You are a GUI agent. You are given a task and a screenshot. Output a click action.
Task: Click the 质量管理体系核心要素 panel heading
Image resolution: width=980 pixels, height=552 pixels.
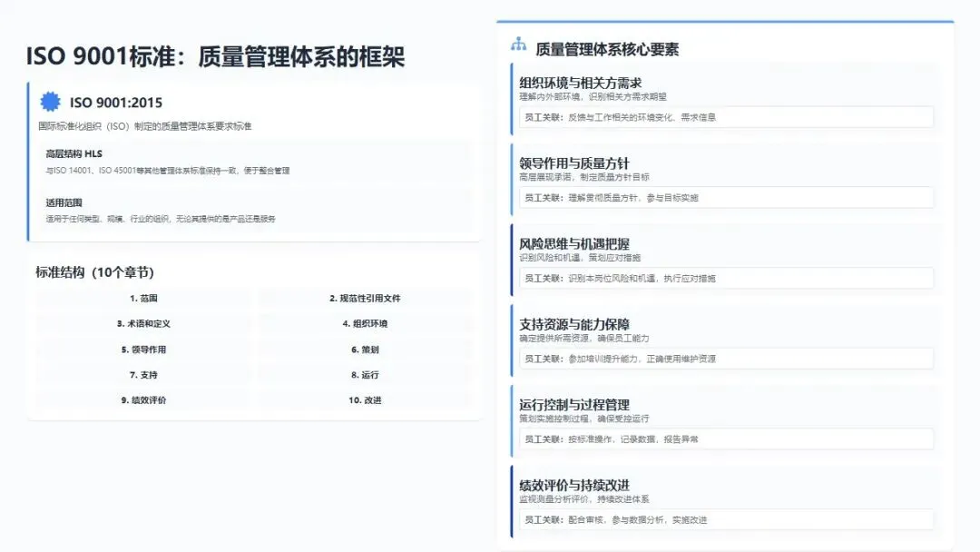coord(607,49)
